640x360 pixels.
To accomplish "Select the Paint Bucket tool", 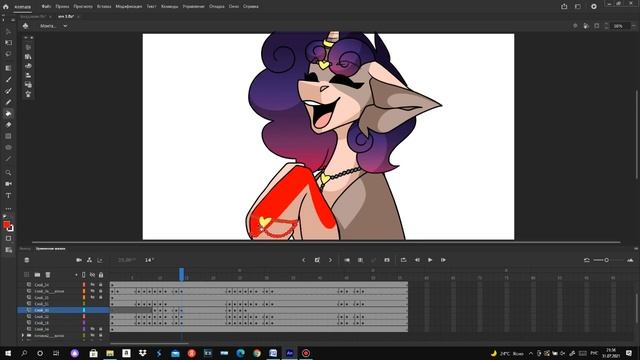I will tap(8, 113).
